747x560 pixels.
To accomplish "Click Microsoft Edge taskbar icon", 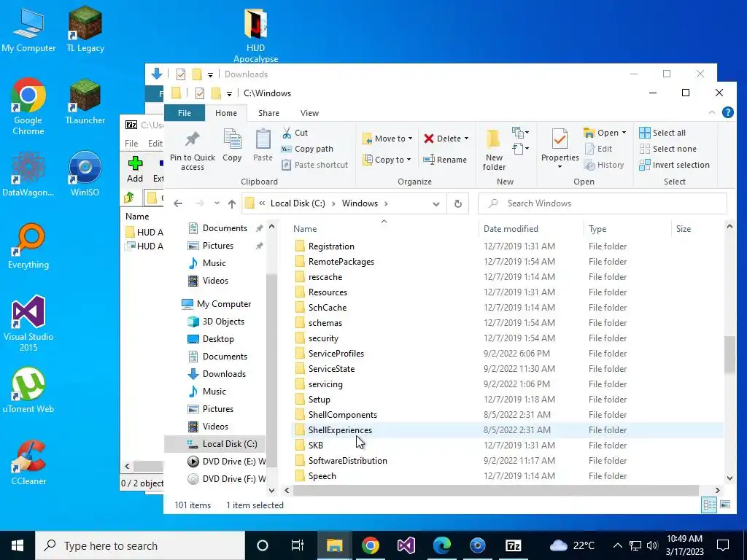I will click(441, 545).
